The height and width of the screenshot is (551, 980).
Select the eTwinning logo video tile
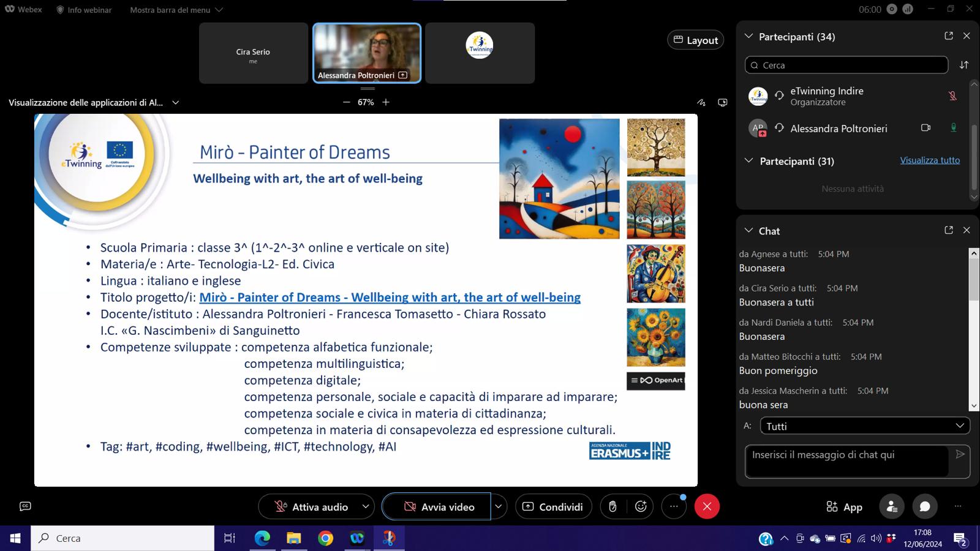480,53
